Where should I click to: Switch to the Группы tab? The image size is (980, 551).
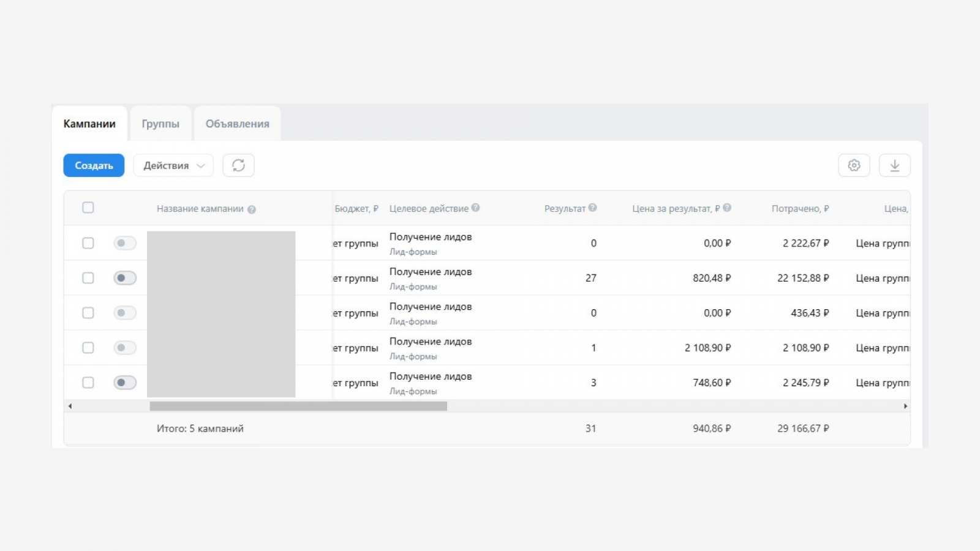[160, 124]
